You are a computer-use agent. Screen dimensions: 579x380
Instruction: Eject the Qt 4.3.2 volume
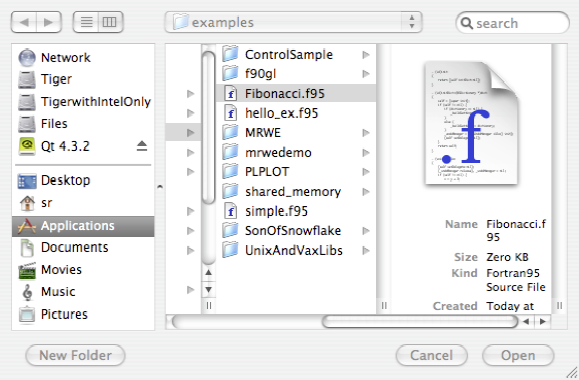(142, 146)
